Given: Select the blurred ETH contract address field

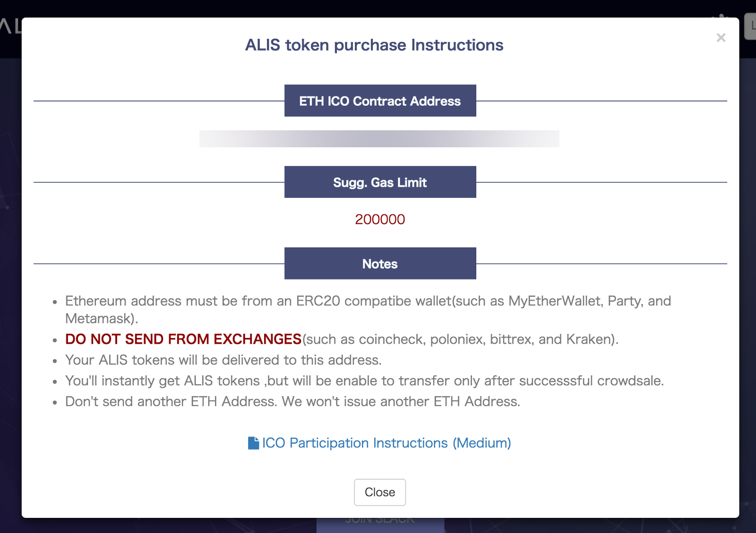Looking at the screenshot, I should pyautogui.click(x=379, y=139).
